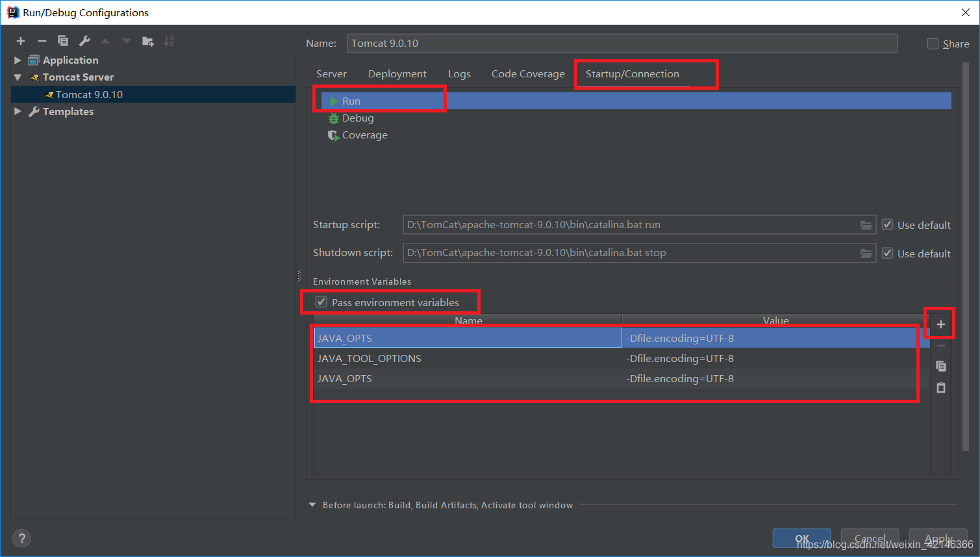The width and height of the screenshot is (980, 557).
Task: Remove the selected environment variable
Action: point(941,346)
